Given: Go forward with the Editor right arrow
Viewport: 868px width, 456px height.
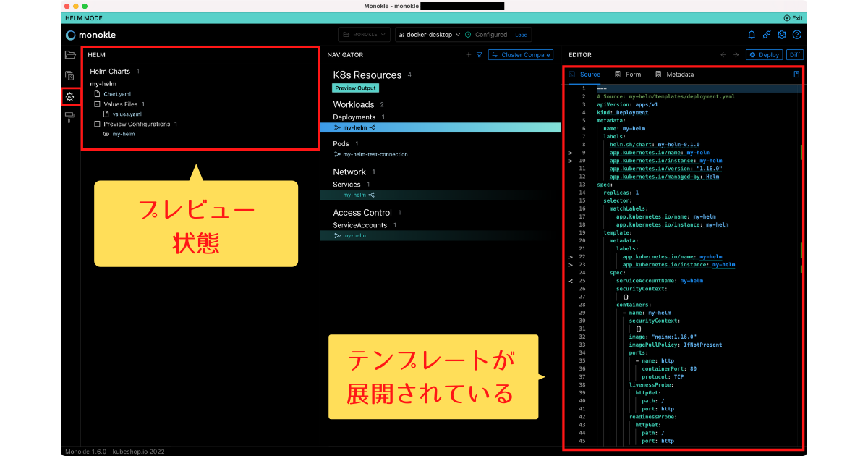Looking at the screenshot, I should (736, 55).
